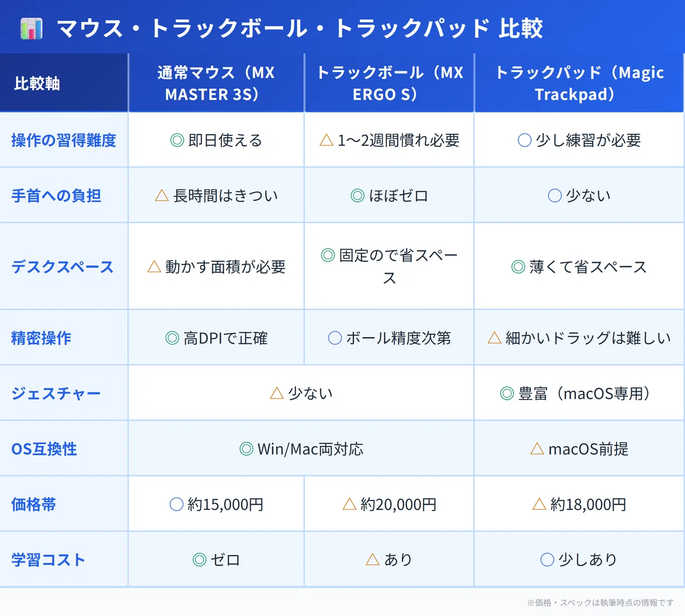Click triangle icon beside 1〜2週間慣れ必要
Viewport: 685px width, 616px height.
coord(327,140)
